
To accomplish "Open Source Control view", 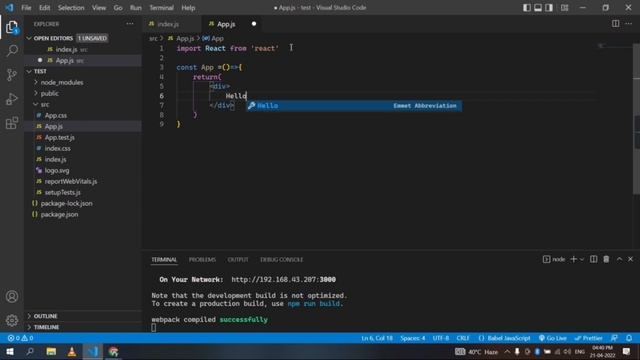I will tap(12, 75).
